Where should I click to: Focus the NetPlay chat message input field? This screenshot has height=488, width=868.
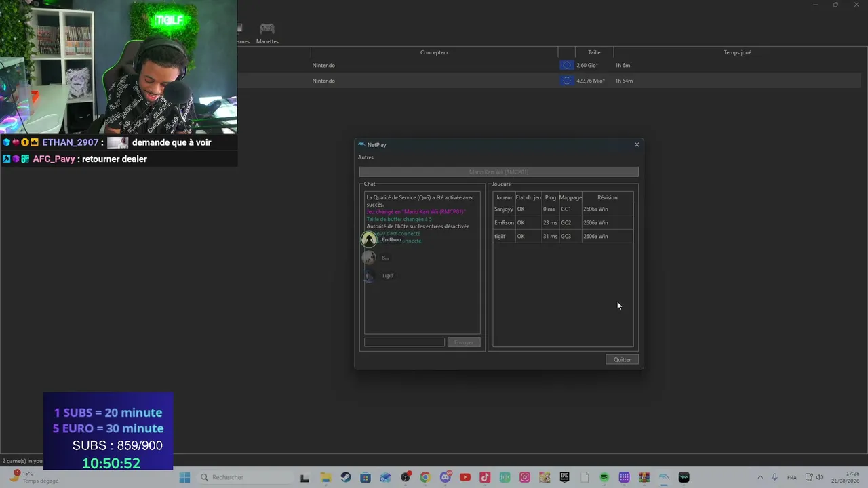coord(404,342)
